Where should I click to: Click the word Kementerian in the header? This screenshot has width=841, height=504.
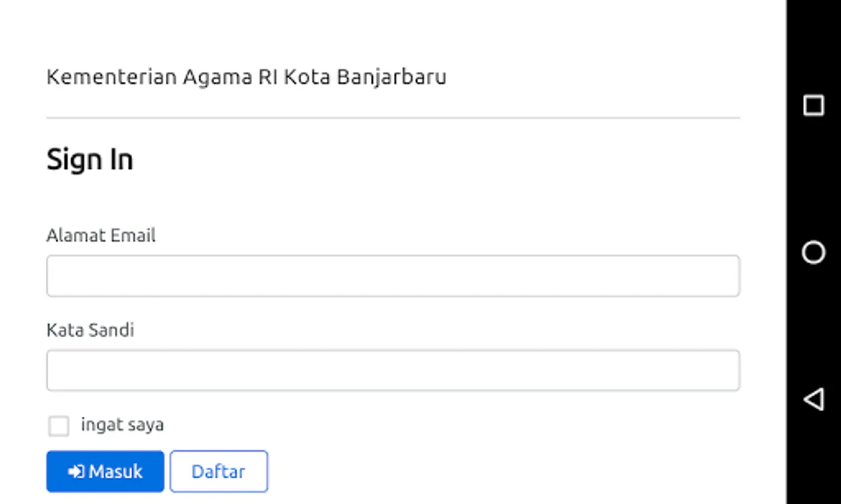tap(111, 77)
